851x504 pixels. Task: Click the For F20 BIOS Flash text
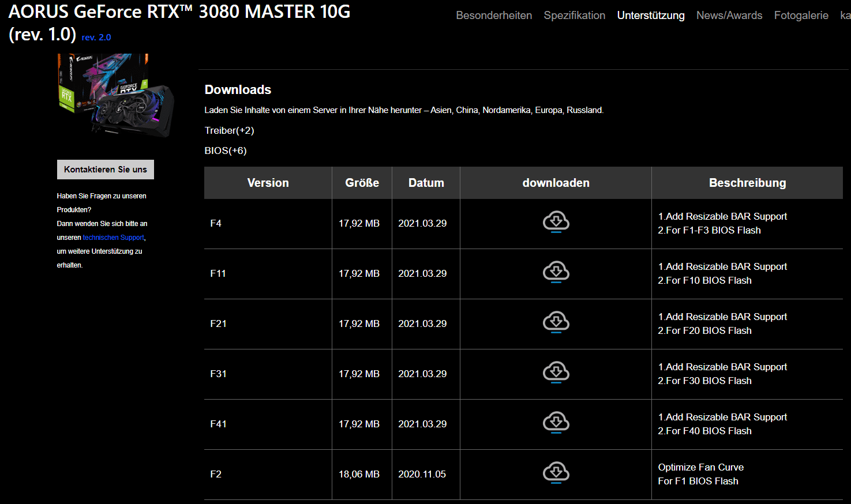(x=704, y=330)
